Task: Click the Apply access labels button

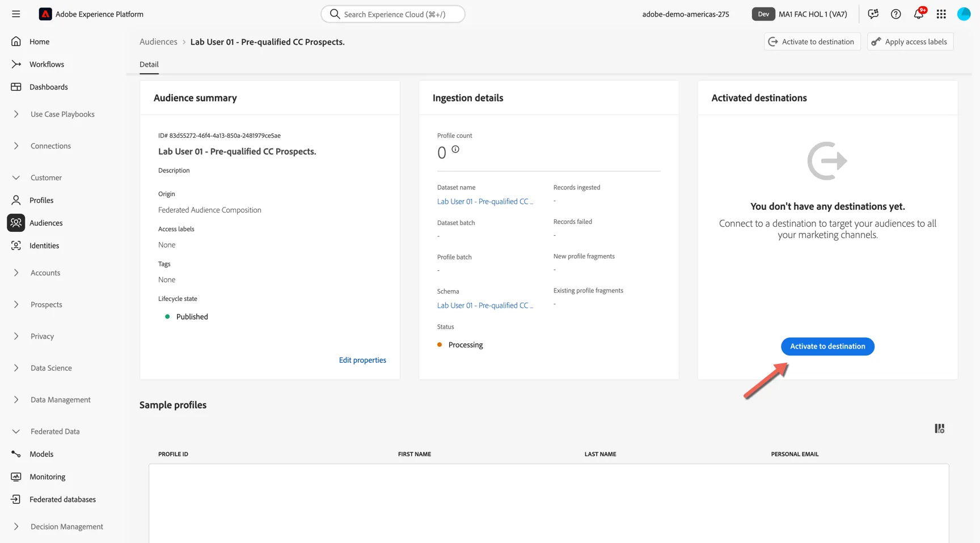Action: [910, 41]
